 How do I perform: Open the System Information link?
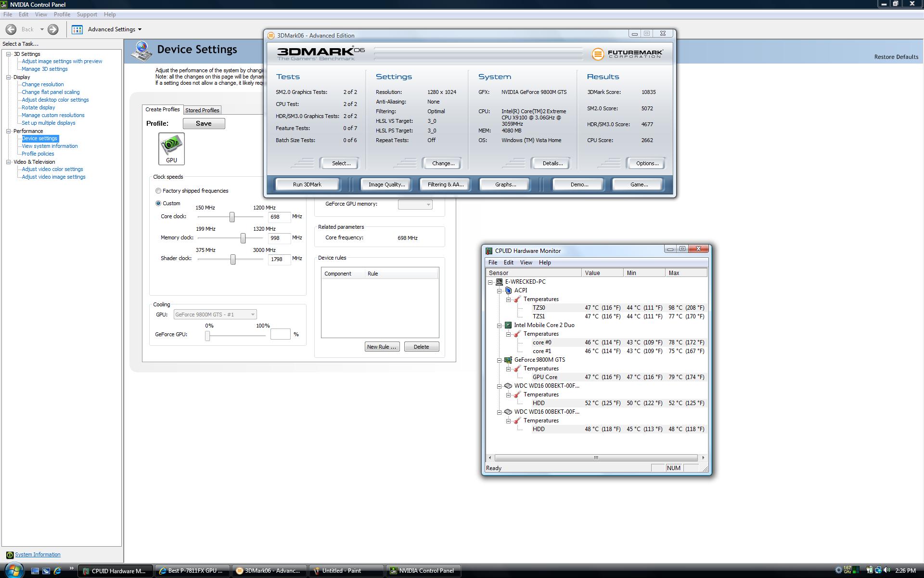[38, 555]
